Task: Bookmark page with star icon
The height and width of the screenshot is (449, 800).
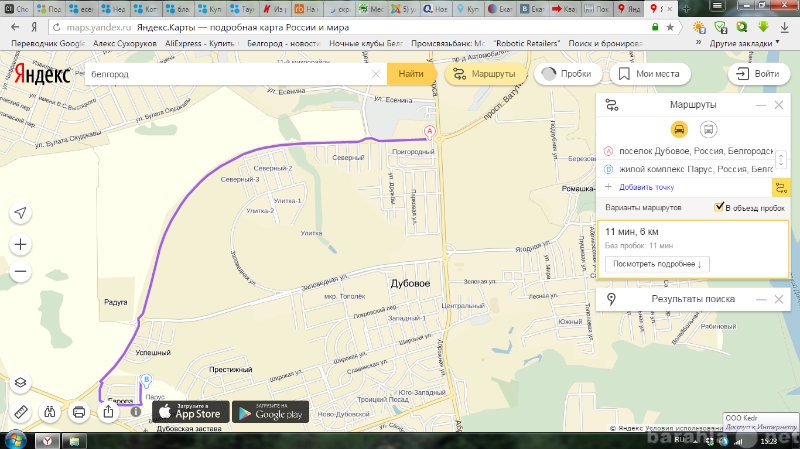Action: click(x=670, y=27)
